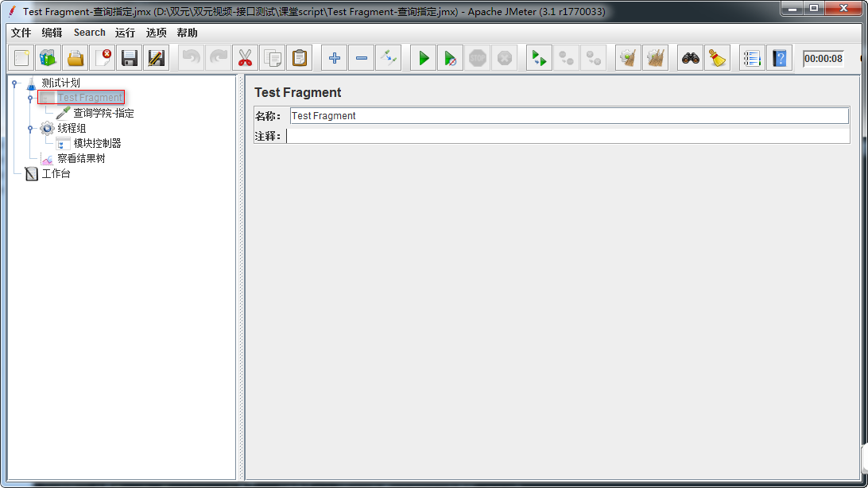Click Remote stop all icon
868x488 pixels.
566,58
